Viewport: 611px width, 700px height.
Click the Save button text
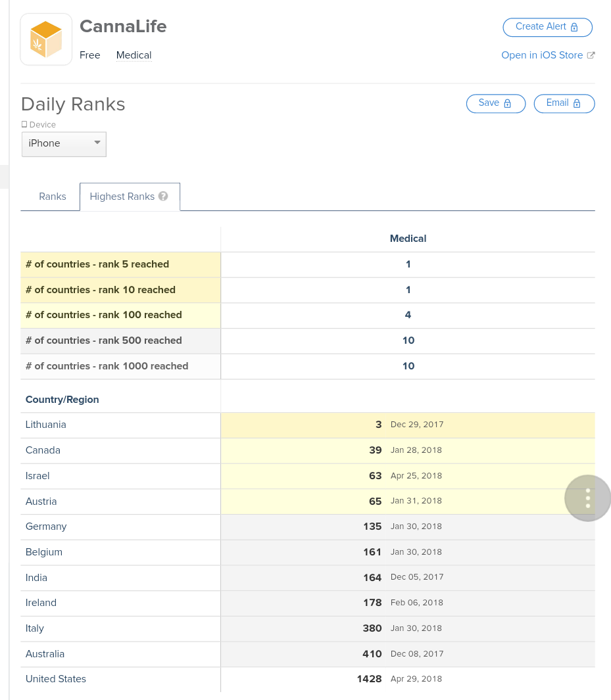(489, 103)
